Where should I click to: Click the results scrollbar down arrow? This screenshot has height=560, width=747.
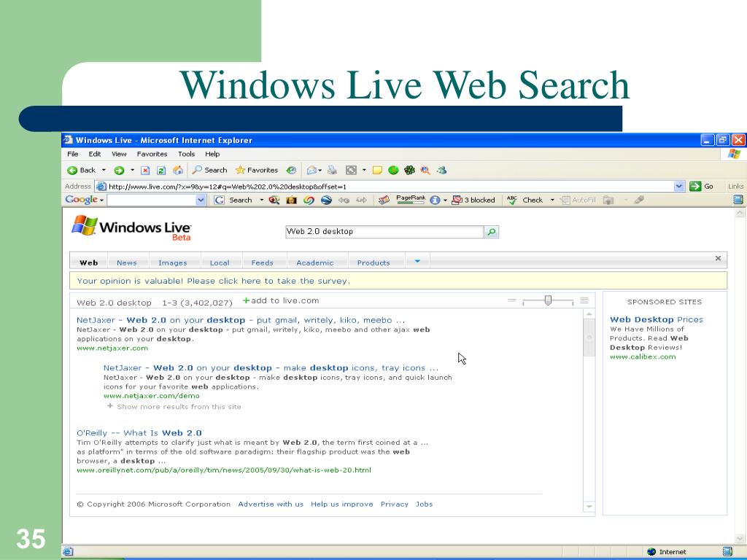[589, 507]
